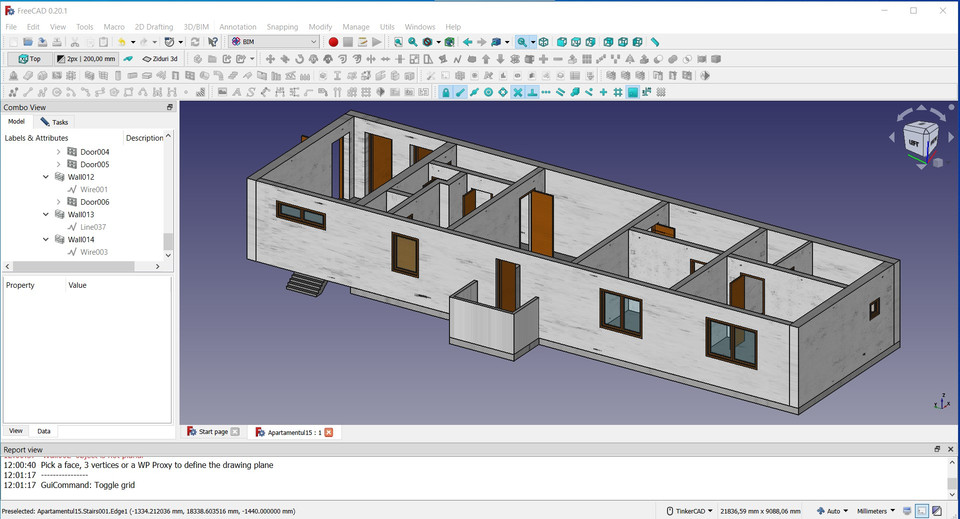Viewport: 960px width, 519px height.
Task: Expand the Door006 tree item
Action: [58, 202]
